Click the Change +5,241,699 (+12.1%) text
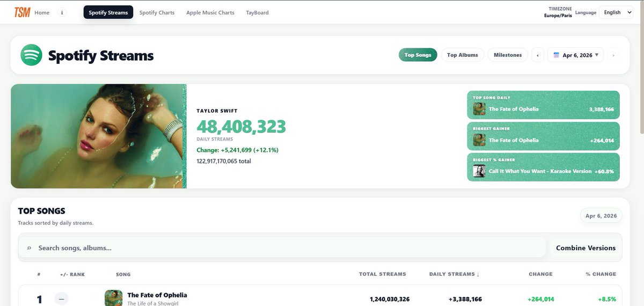 coord(238,150)
